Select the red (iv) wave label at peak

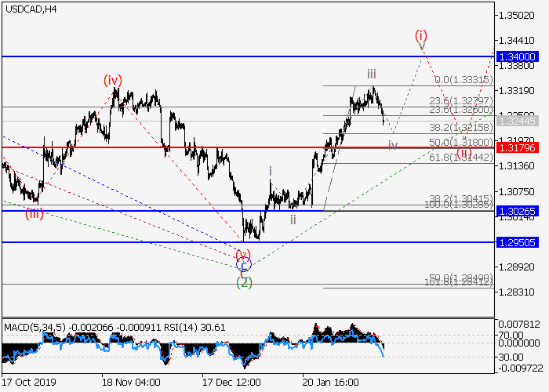[114, 80]
